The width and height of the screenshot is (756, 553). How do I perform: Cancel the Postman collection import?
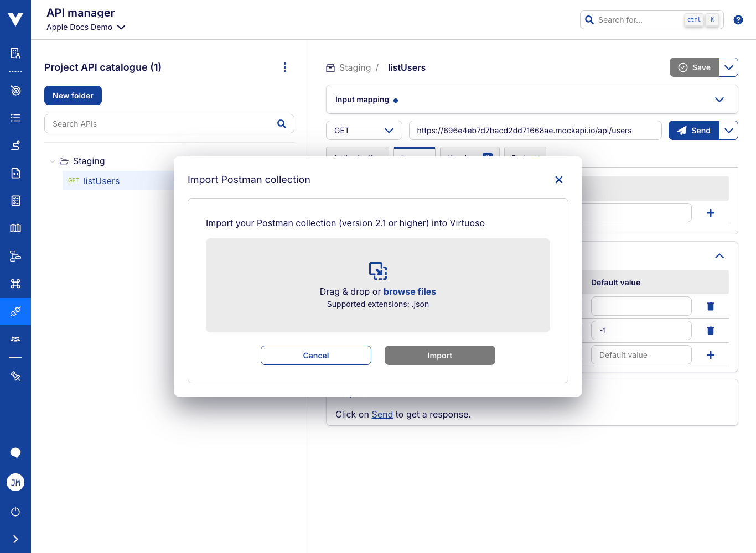tap(315, 355)
